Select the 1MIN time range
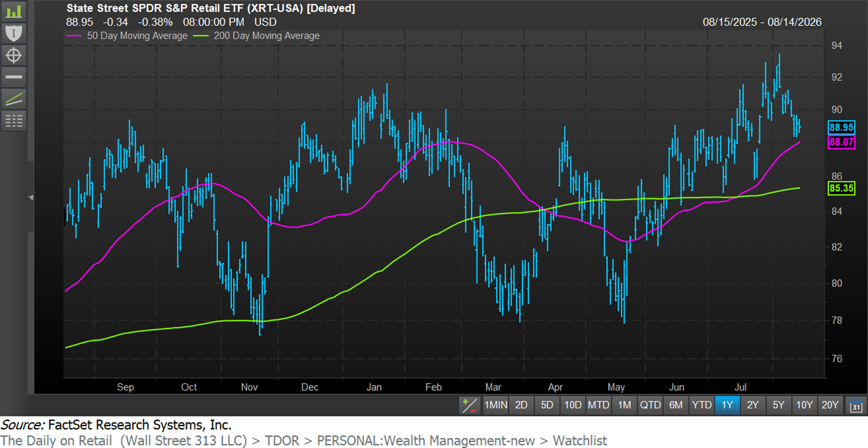Screen dimensions: 868x448 pyautogui.click(x=496, y=405)
